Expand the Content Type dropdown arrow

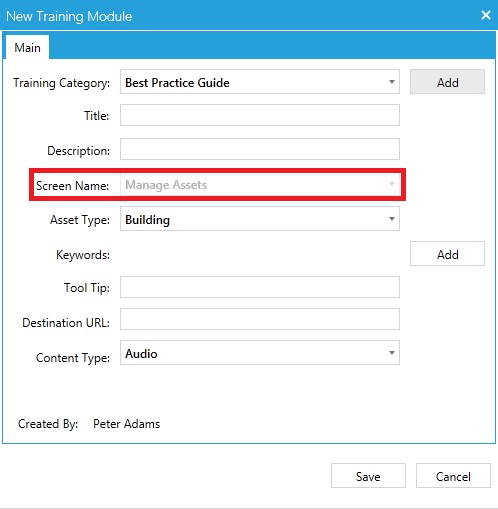point(392,353)
